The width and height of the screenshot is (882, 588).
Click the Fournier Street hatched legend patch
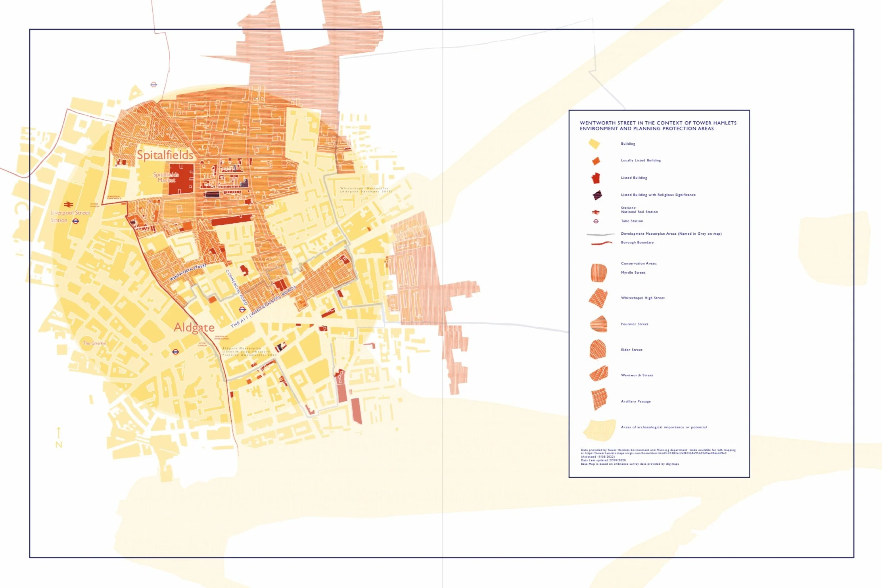coord(599,324)
